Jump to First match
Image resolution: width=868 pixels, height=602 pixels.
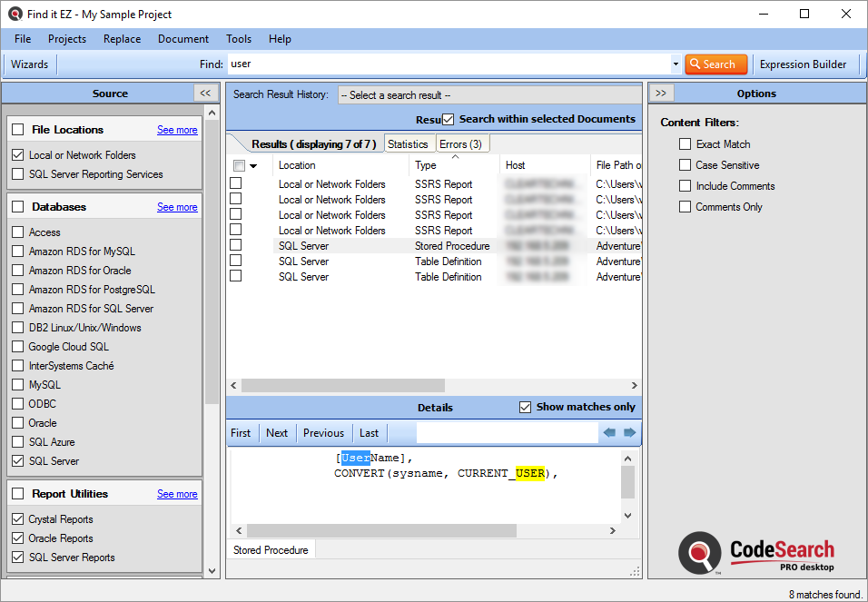click(x=241, y=433)
